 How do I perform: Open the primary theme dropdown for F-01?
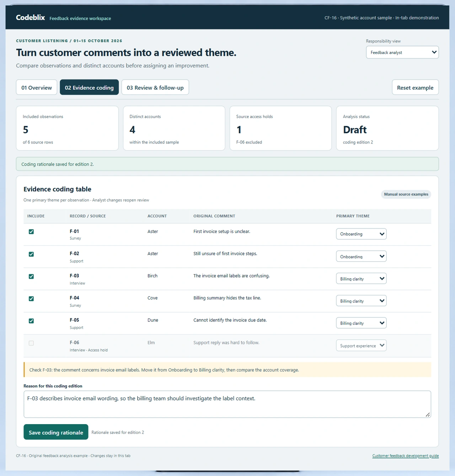pyautogui.click(x=361, y=234)
